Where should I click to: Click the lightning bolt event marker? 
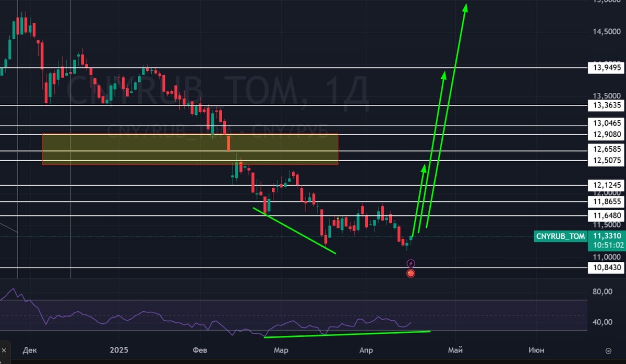410,263
